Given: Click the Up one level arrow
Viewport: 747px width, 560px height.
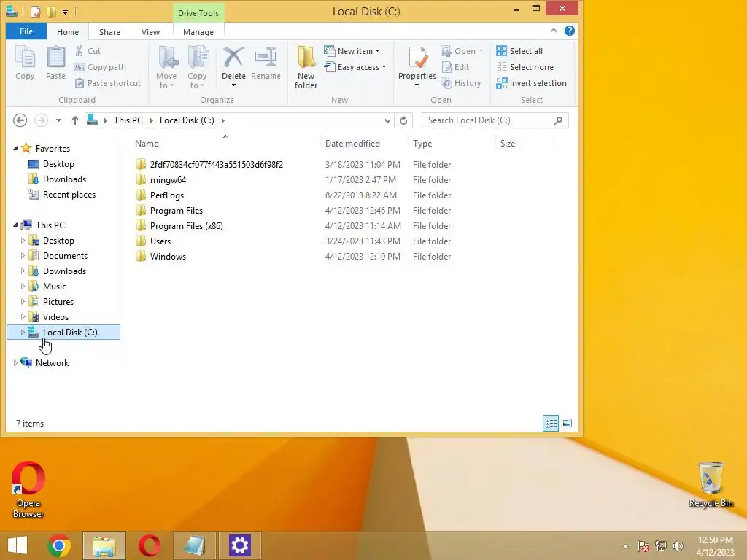Looking at the screenshot, I should tap(75, 120).
